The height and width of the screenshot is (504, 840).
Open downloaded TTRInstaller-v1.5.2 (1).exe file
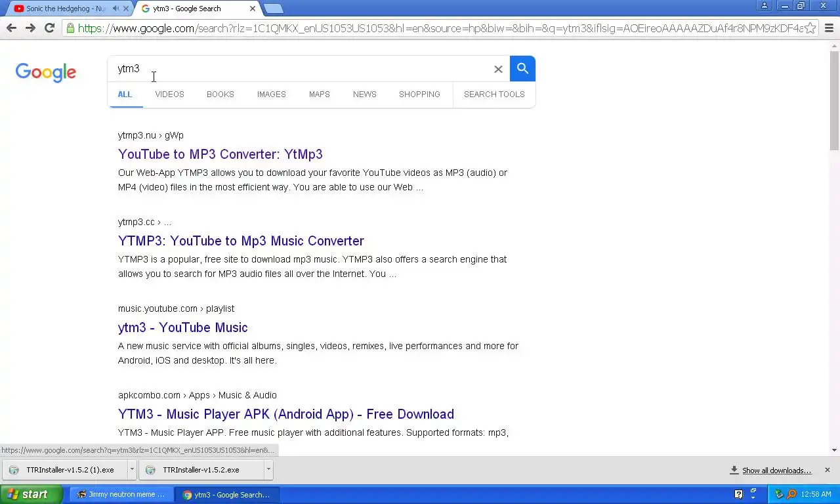click(65, 469)
